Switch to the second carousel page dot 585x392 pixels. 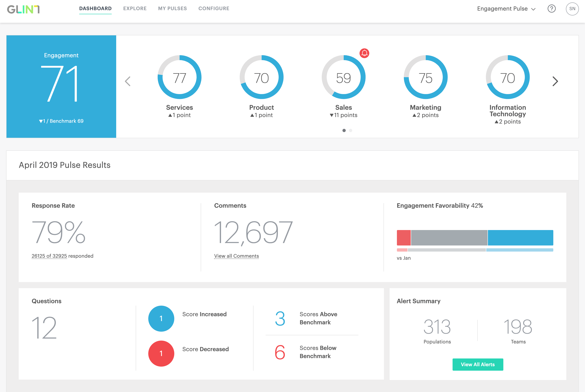point(351,130)
